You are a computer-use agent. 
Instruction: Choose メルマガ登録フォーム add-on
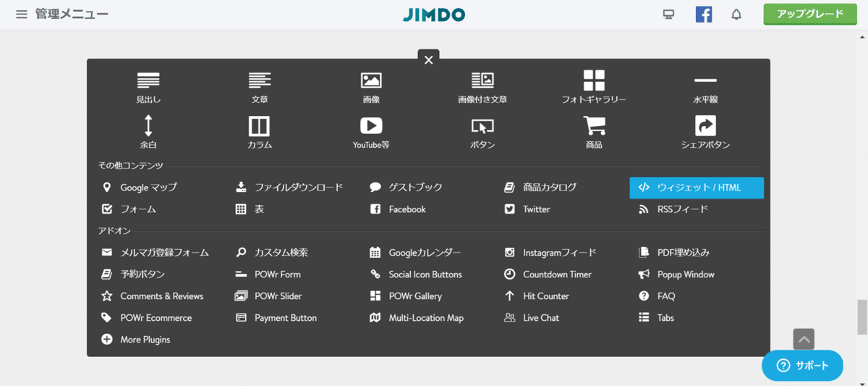coord(155,253)
